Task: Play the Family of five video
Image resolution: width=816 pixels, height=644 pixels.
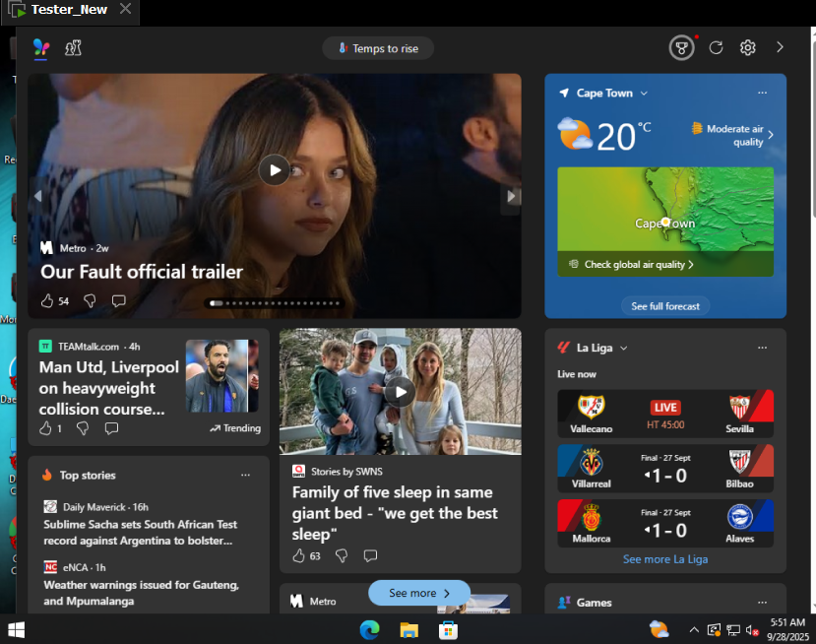Action: [x=400, y=392]
